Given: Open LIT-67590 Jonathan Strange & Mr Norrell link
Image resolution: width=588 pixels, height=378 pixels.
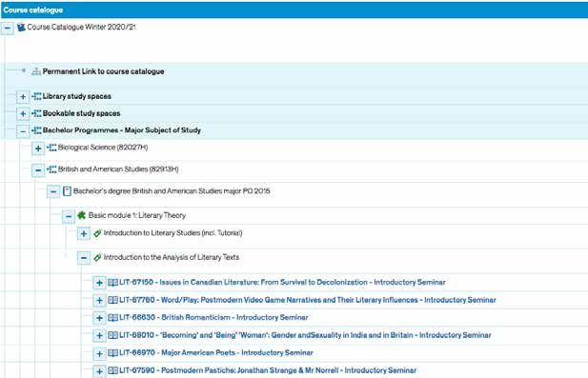Looking at the screenshot, I should pyautogui.click(x=268, y=370).
